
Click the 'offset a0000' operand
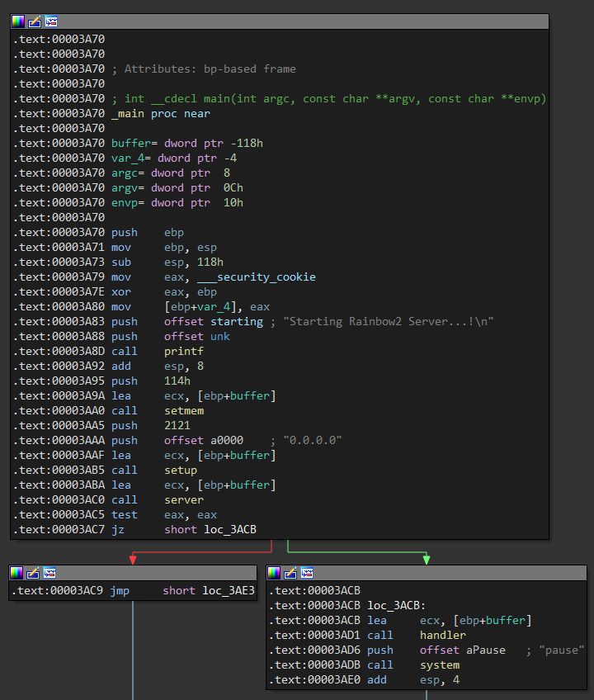coord(204,441)
